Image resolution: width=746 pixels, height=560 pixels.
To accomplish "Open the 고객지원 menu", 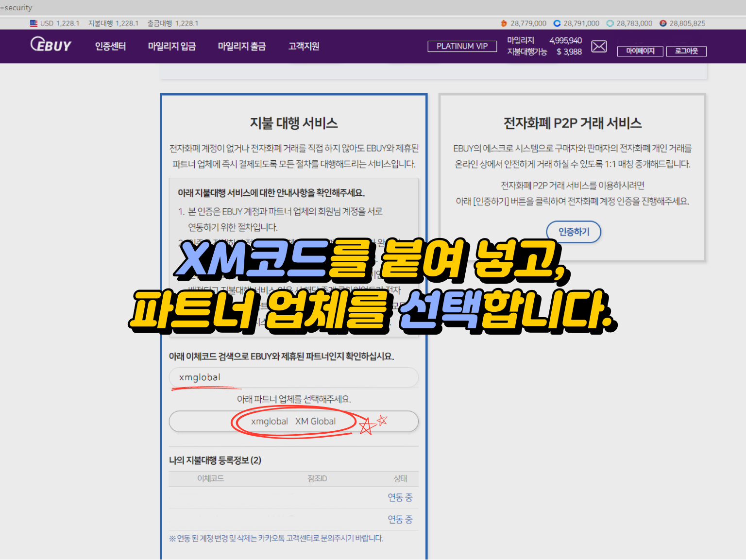I will click(x=303, y=46).
